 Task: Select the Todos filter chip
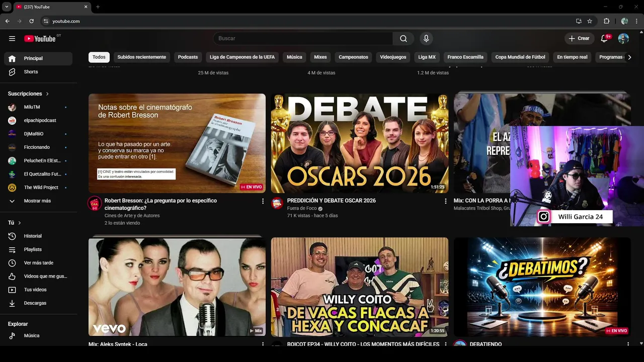(99, 57)
